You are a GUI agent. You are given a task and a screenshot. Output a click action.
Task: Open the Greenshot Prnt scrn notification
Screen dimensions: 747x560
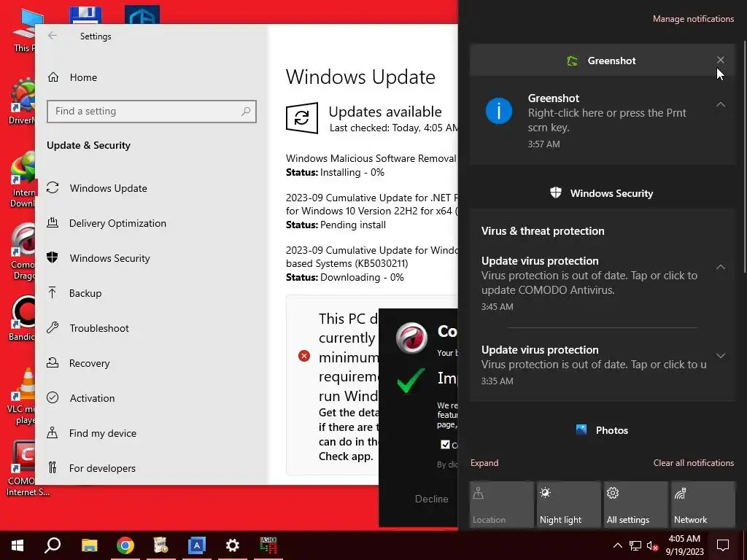[602, 120]
